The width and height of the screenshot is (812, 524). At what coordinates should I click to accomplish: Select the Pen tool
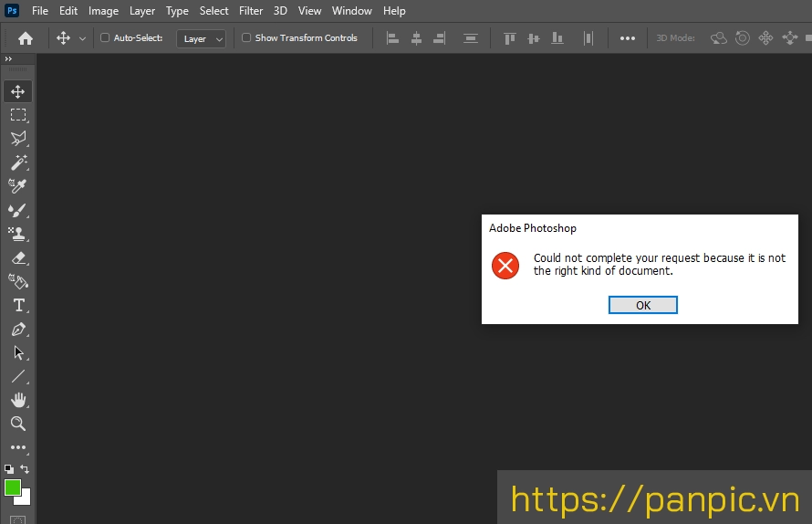point(17,330)
